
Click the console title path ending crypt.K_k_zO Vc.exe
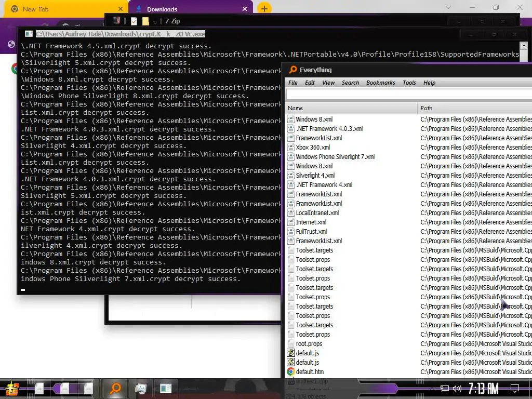121,34
